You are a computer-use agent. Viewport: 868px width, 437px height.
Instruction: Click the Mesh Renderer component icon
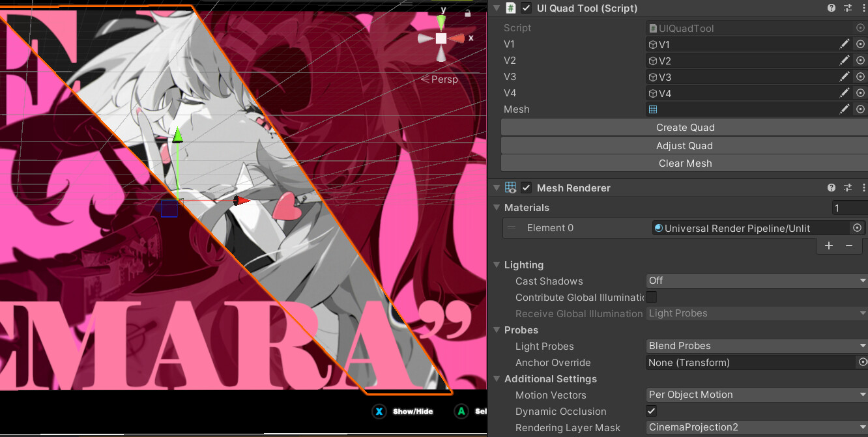[511, 188]
